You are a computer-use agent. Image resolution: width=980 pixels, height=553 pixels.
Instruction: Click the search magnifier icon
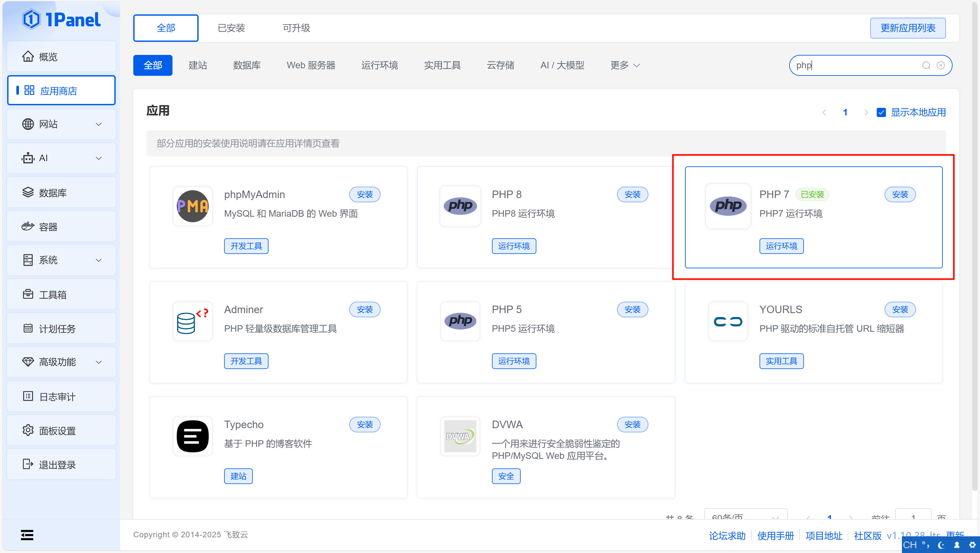(926, 65)
